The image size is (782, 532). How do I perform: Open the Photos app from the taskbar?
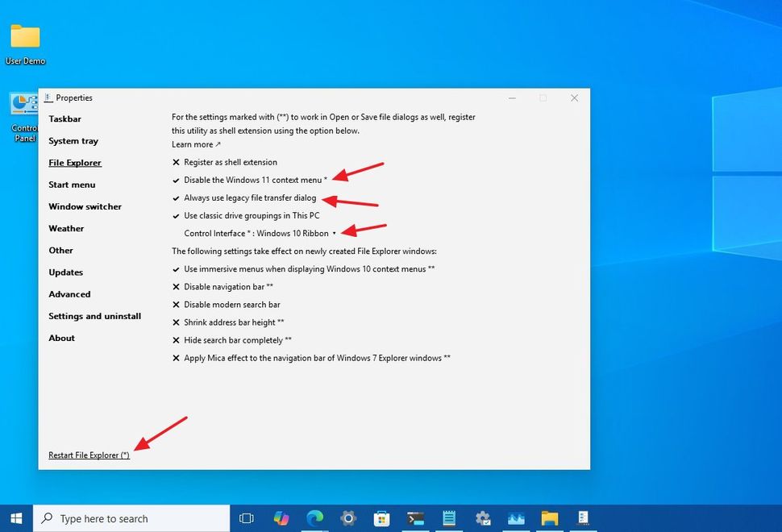pos(516,518)
